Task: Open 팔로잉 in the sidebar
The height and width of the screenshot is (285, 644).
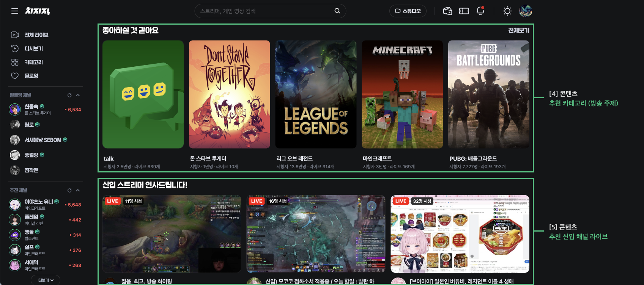Action: click(x=25, y=76)
